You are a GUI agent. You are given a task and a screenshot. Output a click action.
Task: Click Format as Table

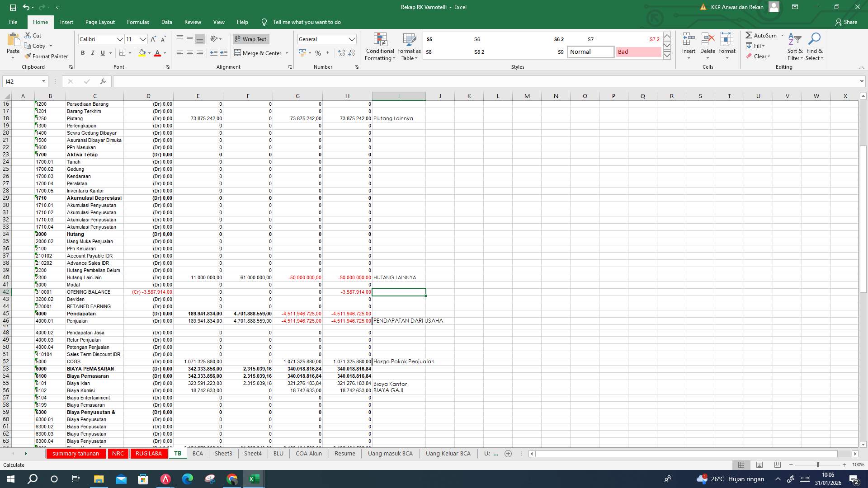point(408,47)
